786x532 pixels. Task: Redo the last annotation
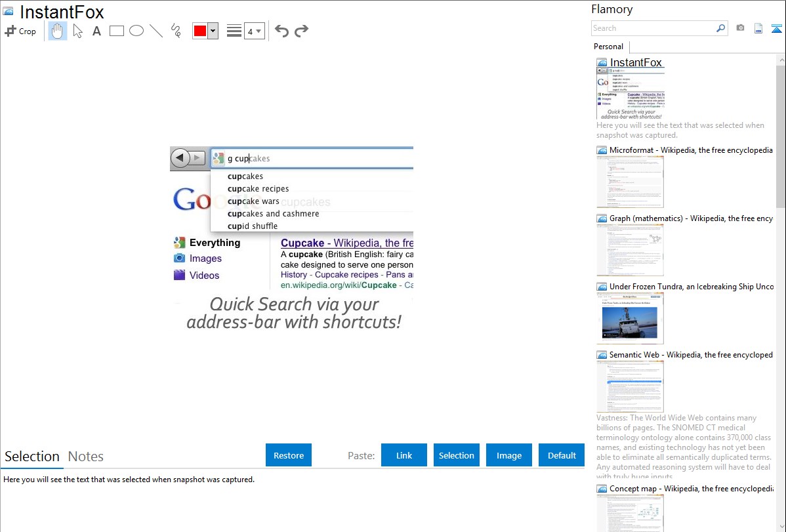tap(301, 31)
